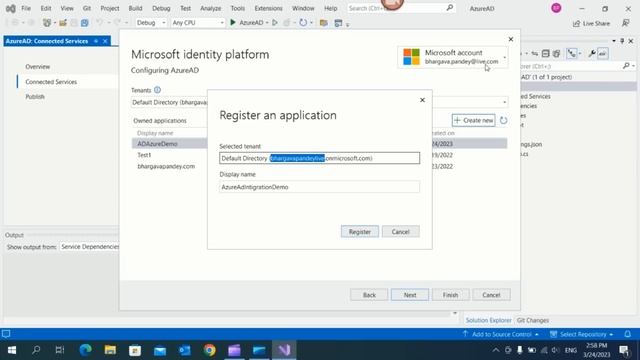Screen dimensions: 640x360
Task: Click Visual Studio taskbar icon
Action: [284, 350]
